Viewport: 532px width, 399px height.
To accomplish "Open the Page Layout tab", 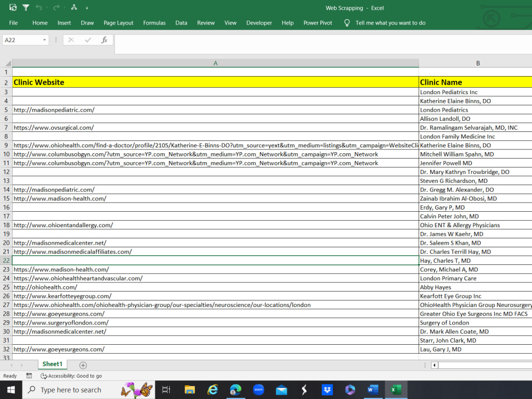I will coord(119,23).
